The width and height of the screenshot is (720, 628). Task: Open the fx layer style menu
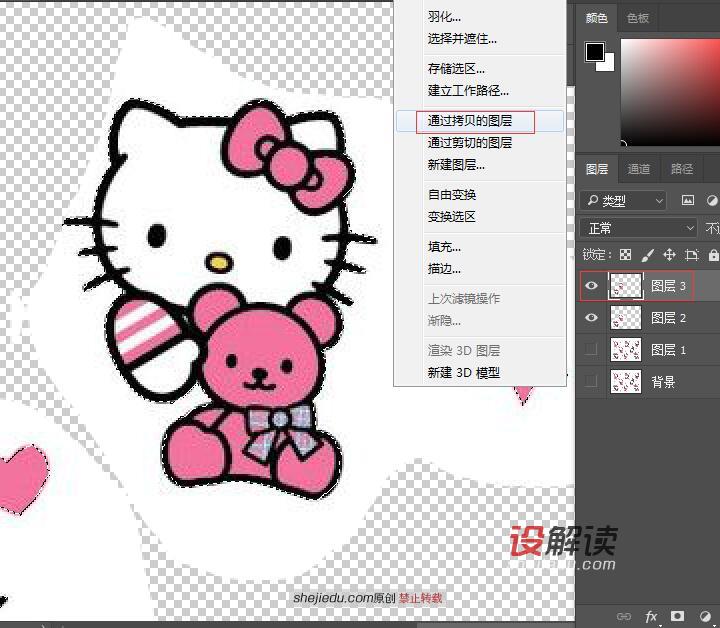[x=651, y=616]
